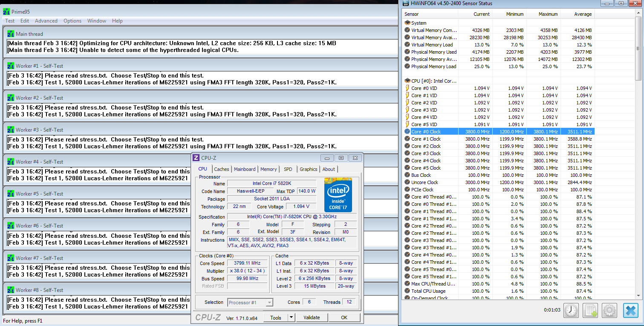Select the highlighted Core #0 Clock row
The image size is (644, 326).
tap(498, 132)
